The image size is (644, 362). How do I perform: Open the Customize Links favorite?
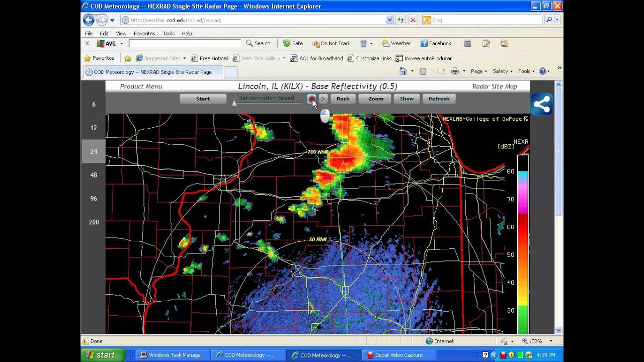pyautogui.click(x=369, y=58)
